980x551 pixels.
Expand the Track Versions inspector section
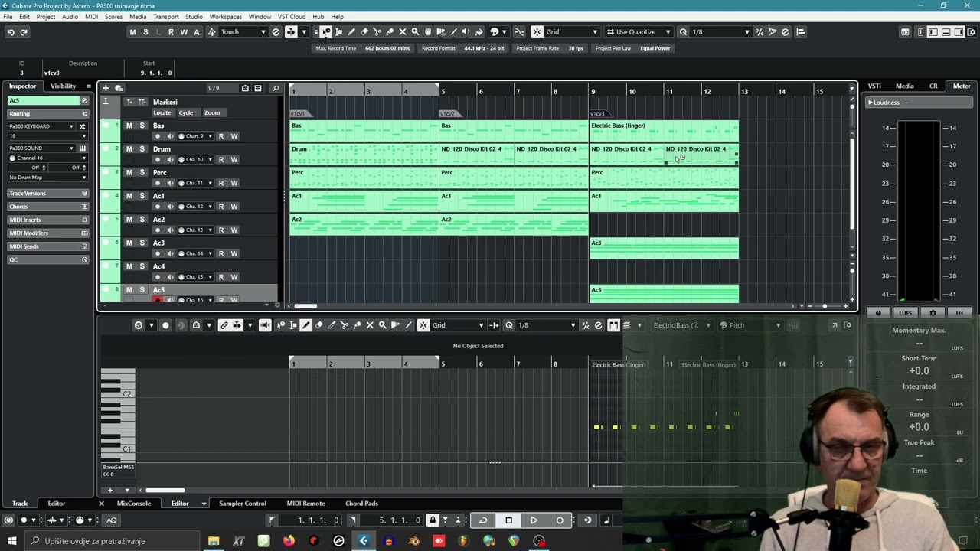[47, 194]
